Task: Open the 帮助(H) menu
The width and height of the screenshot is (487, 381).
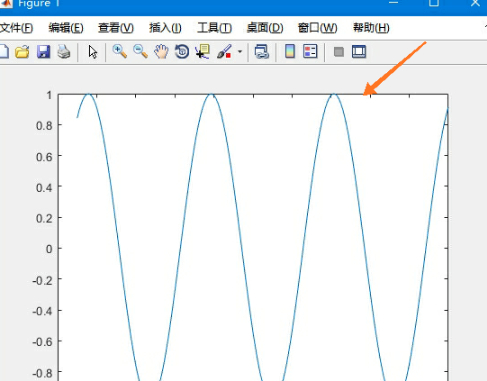Action: coord(371,28)
